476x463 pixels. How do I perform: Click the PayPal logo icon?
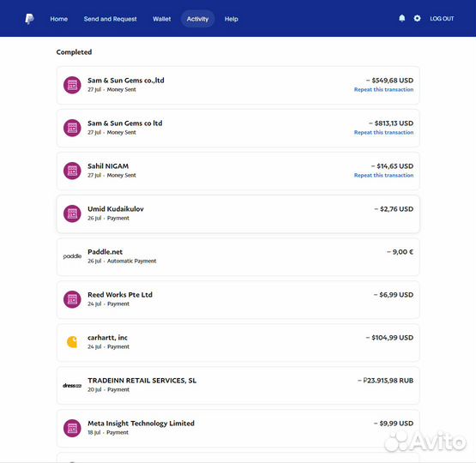pos(29,19)
